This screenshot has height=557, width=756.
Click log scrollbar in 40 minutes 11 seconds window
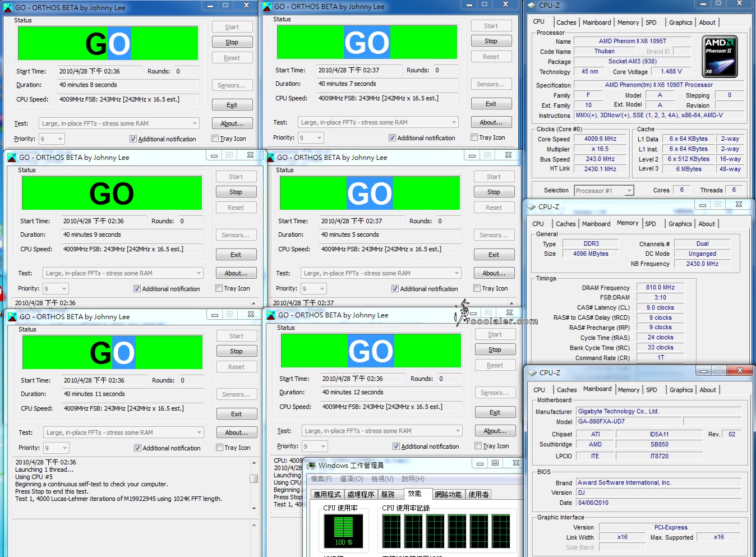click(254, 485)
